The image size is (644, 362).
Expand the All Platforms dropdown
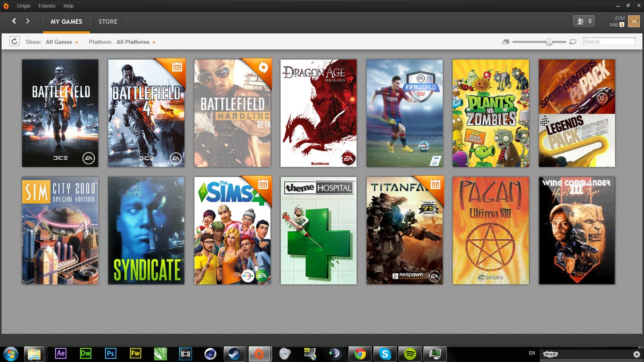point(136,42)
